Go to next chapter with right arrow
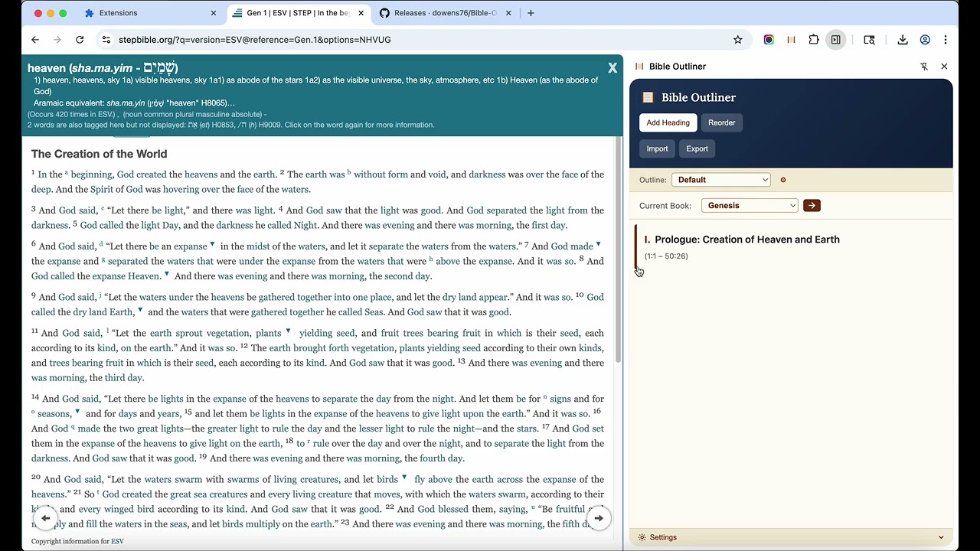The image size is (980, 551). [599, 518]
